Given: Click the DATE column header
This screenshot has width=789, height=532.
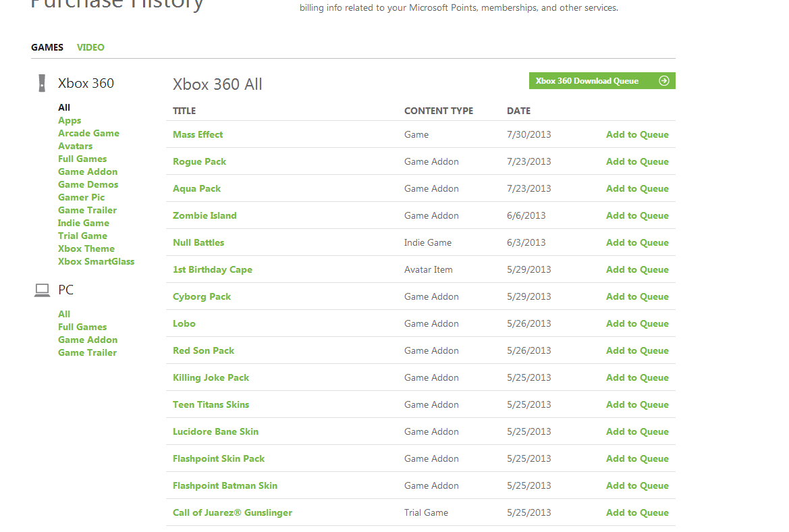Looking at the screenshot, I should click(x=519, y=111).
